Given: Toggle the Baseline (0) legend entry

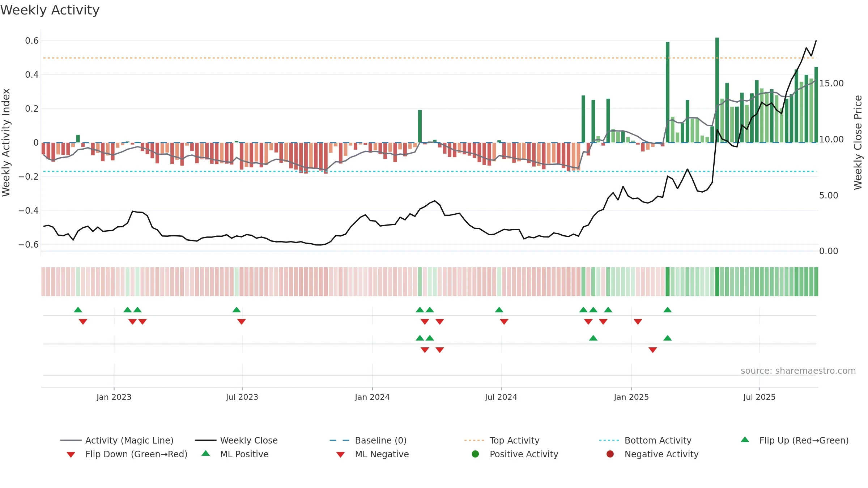Looking at the screenshot, I should (x=368, y=440).
